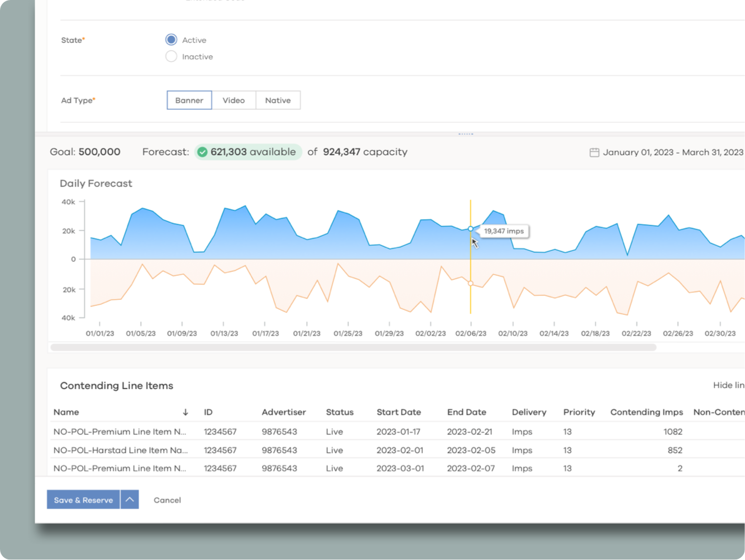Sort the table by the Start Date column

click(x=399, y=412)
